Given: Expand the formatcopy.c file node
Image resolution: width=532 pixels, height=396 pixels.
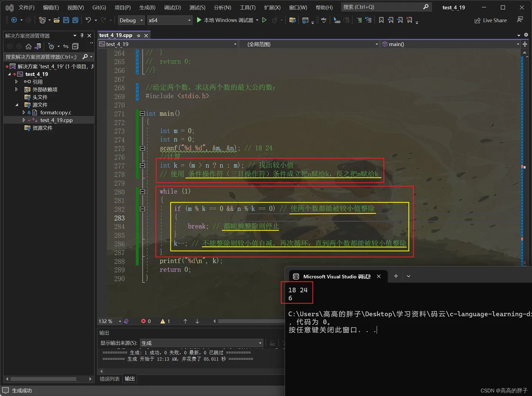Looking at the screenshot, I should tap(24, 112).
